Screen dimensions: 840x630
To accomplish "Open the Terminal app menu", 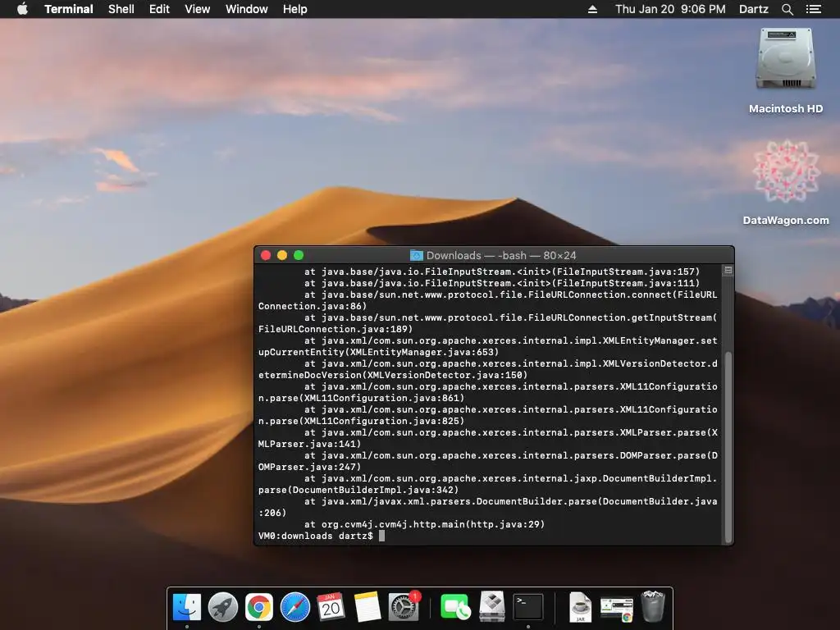I will [x=69, y=9].
